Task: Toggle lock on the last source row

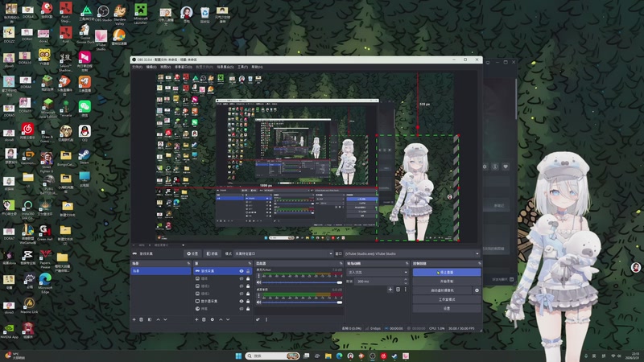Action: click(x=248, y=309)
